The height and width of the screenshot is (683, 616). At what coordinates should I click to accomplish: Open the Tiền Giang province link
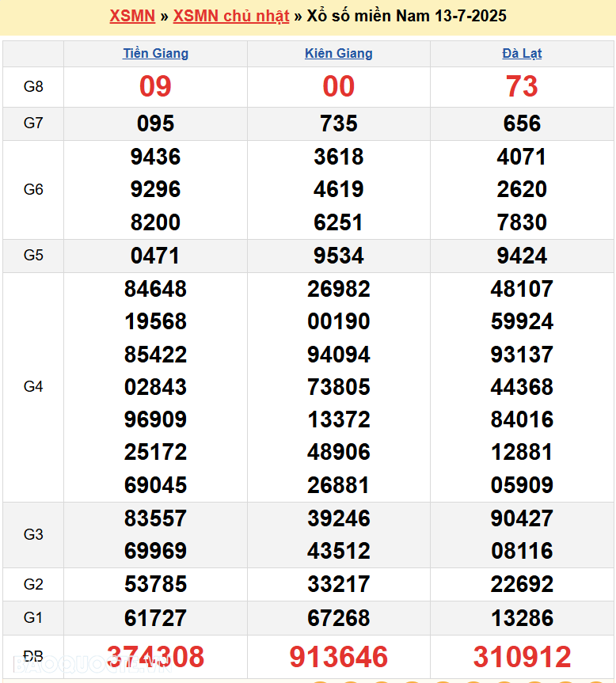point(155,54)
